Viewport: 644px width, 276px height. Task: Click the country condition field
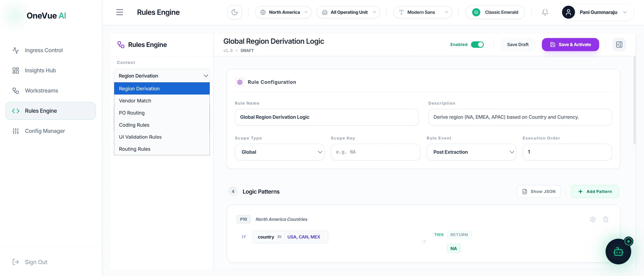tap(266, 237)
